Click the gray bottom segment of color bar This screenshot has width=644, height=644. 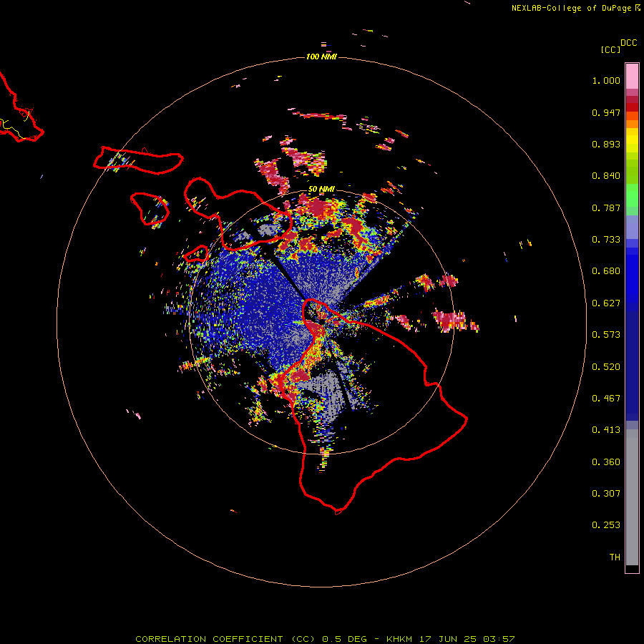coord(632,497)
